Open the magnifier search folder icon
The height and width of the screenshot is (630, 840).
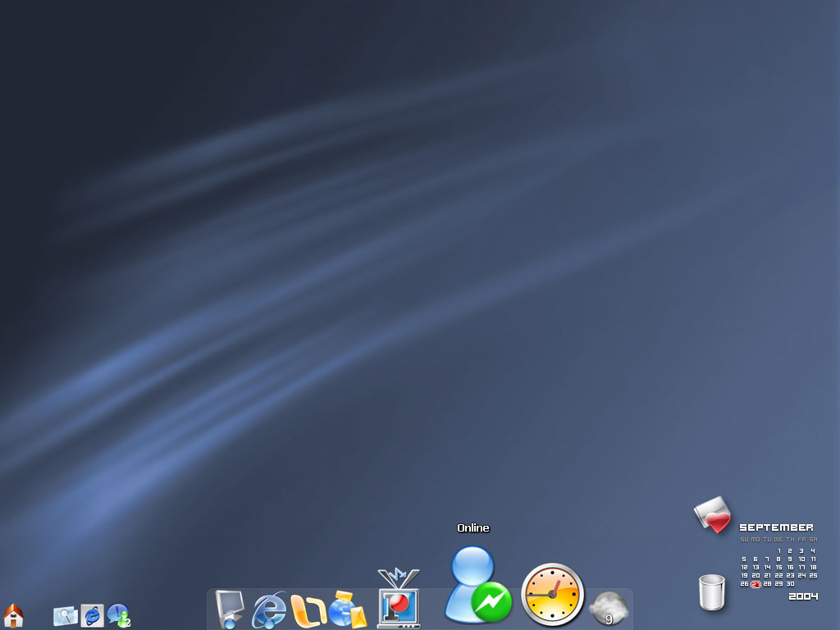coord(65,615)
